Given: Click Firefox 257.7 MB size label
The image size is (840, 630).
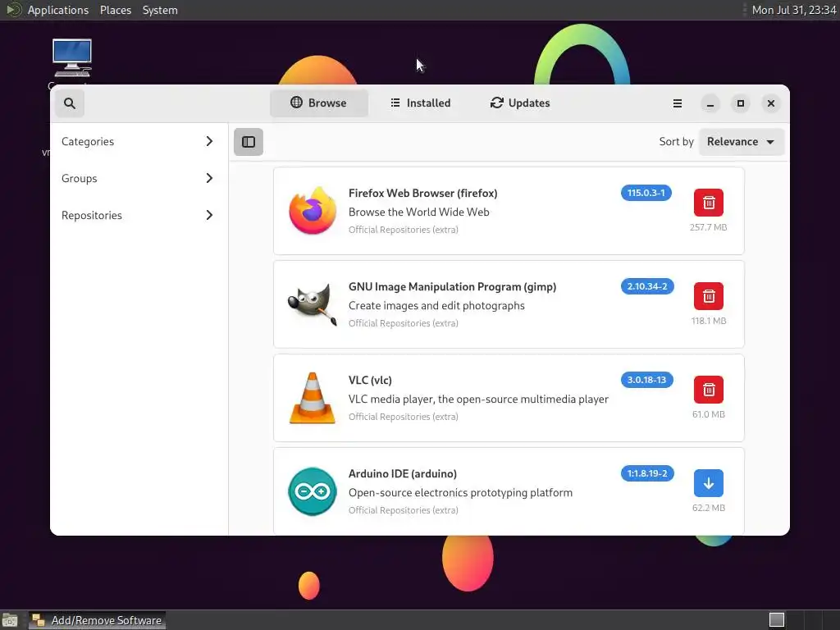Looking at the screenshot, I should [708, 227].
